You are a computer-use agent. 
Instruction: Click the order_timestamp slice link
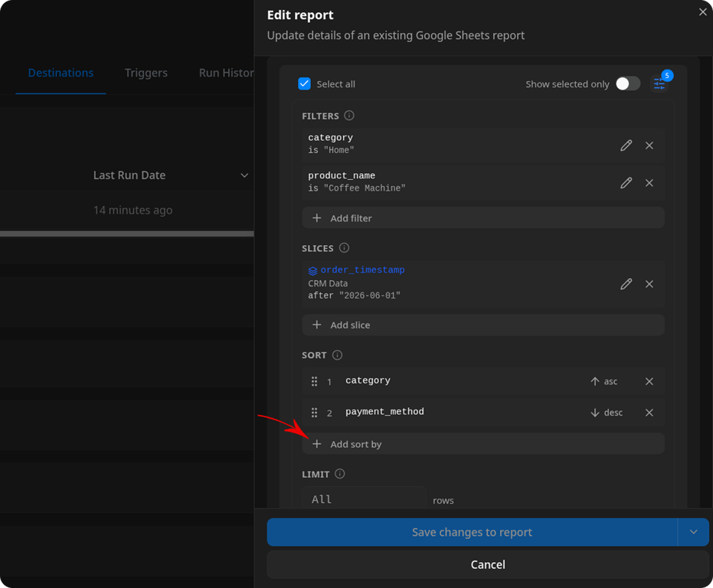pyautogui.click(x=362, y=269)
